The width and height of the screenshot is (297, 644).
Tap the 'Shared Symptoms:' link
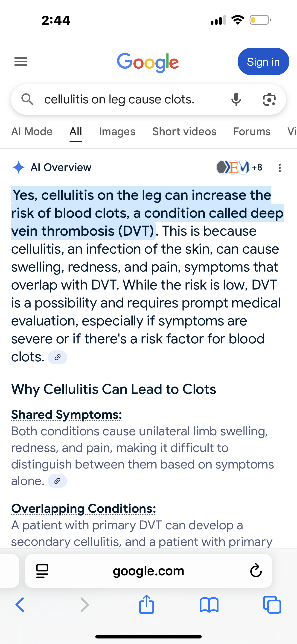point(67,415)
